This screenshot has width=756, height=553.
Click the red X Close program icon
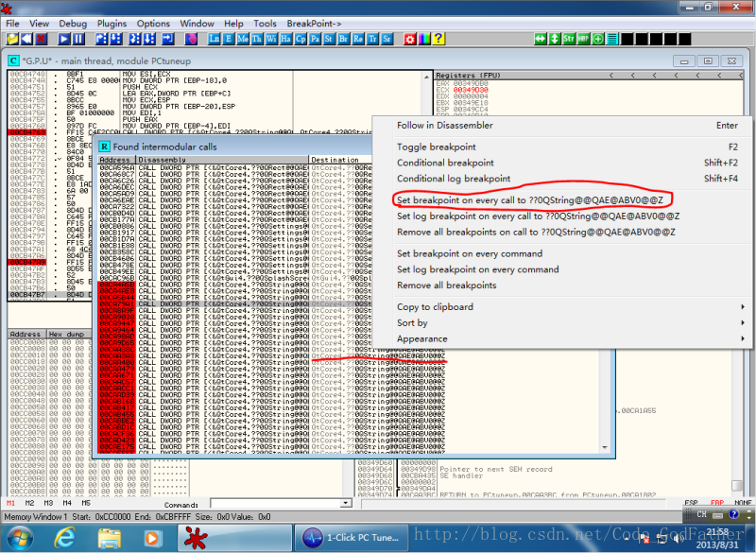pos(41,39)
